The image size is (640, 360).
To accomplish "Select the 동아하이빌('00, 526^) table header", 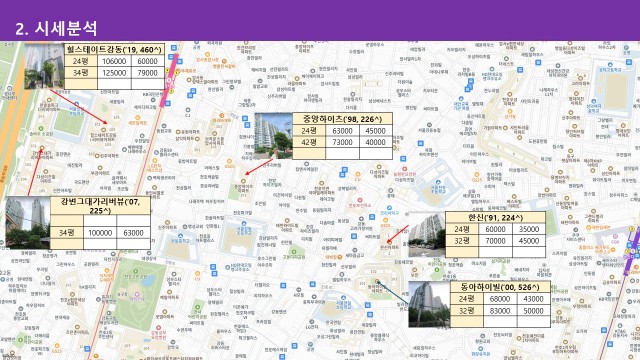I will pos(500,287).
